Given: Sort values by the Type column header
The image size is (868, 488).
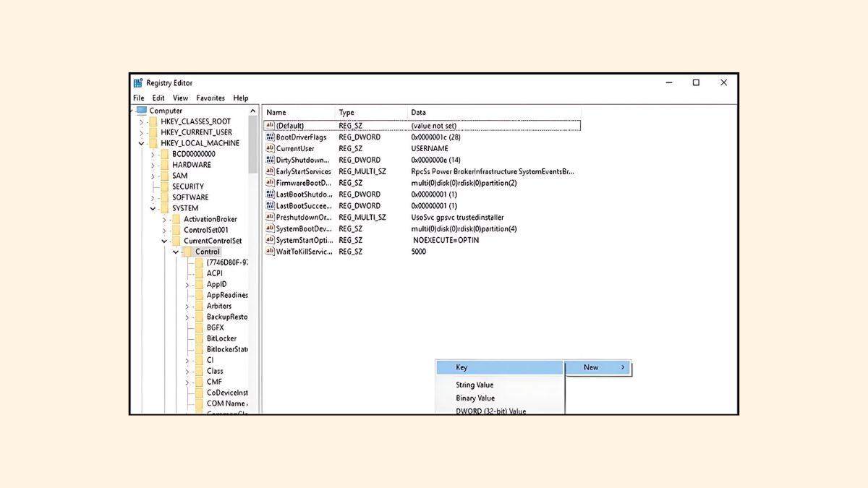Looking at the screenshot, I should point(346,112).
